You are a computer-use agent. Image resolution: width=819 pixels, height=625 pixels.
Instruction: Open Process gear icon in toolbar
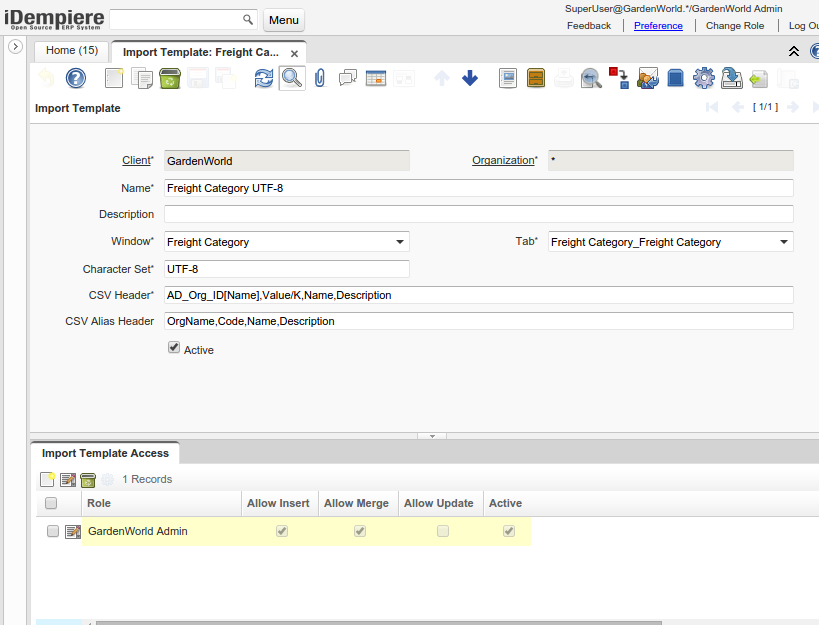[x=703, y=78]
